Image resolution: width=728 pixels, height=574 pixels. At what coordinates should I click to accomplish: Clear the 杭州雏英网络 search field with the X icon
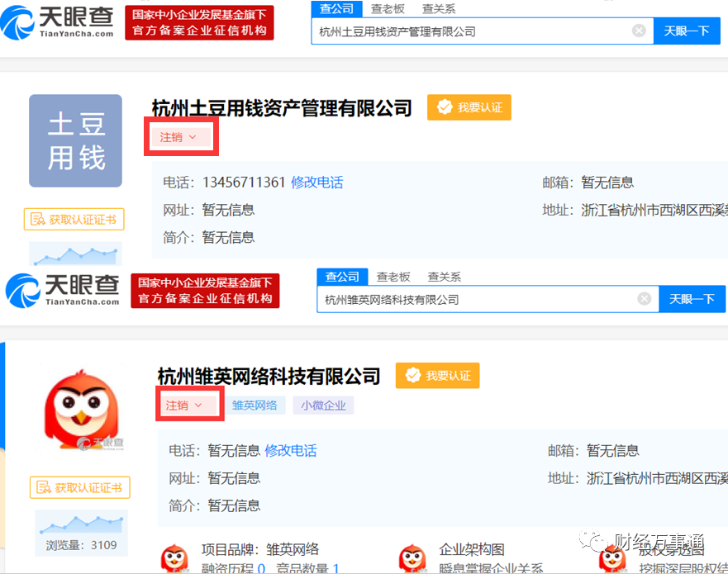[x=645, y=299]
